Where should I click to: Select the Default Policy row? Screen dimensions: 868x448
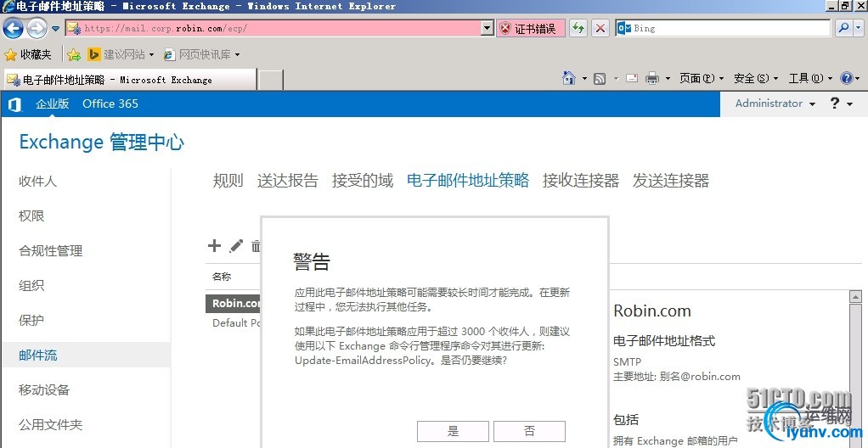click(233, 323)
